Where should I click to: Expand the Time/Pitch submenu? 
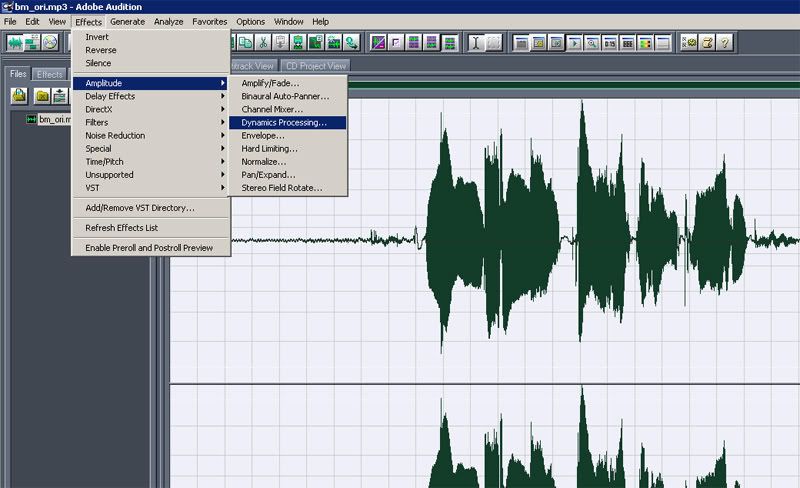pyautogui.click(x=150, y=161)
